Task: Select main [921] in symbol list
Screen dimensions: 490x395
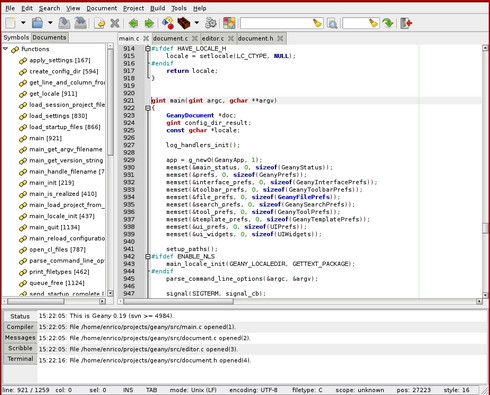Action: [46, 138]
